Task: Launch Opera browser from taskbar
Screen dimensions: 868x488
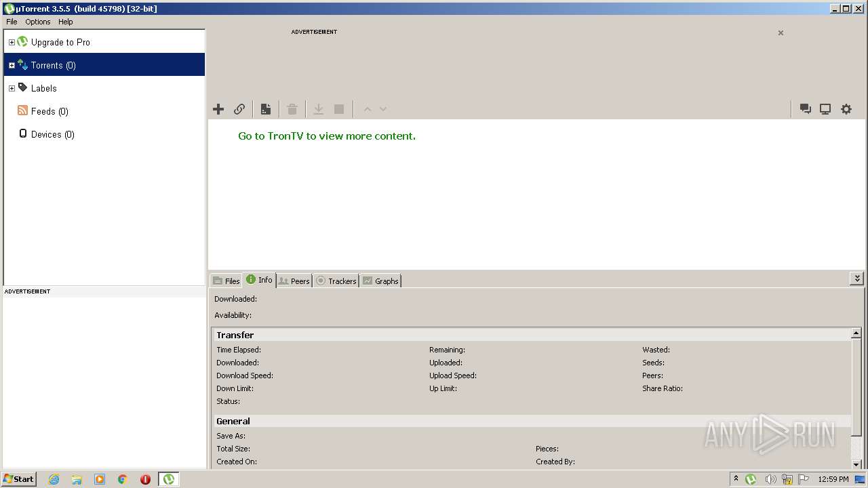Action: pos(145,479)
